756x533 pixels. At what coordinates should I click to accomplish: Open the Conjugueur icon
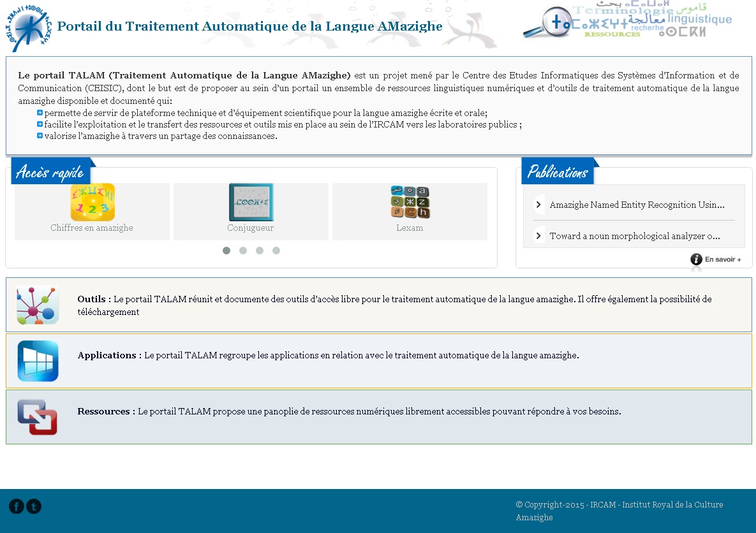coord(251,202)
